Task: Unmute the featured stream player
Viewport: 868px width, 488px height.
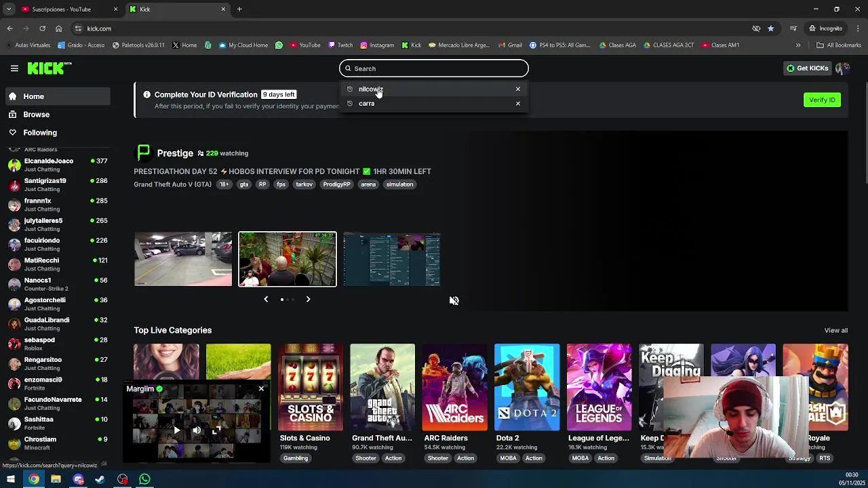Action: pos(454,301)
